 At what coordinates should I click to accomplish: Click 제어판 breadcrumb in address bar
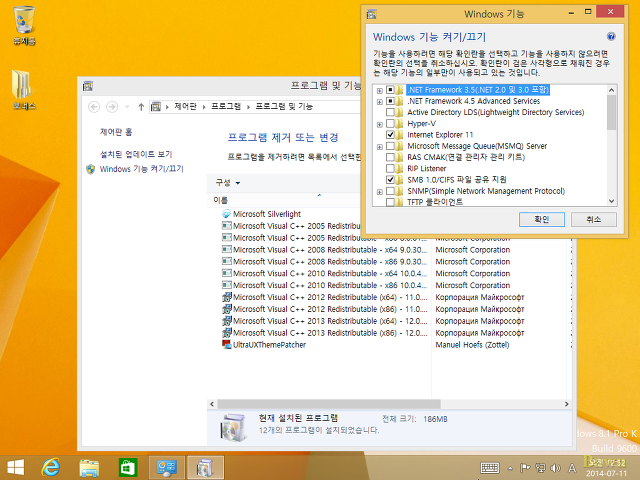(185, 107)
